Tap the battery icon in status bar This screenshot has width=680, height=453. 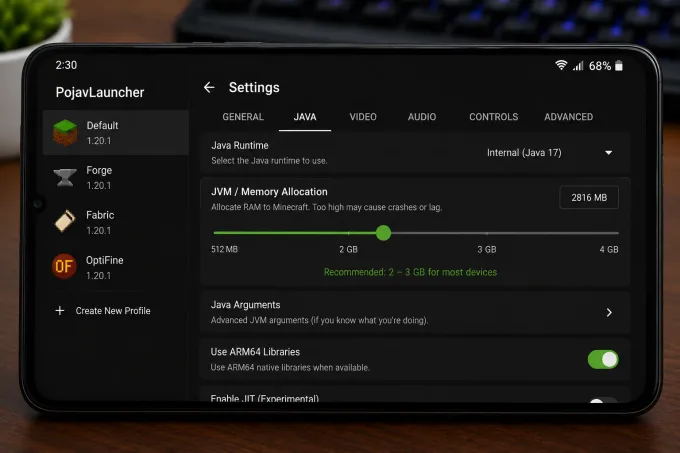pyautogui.click(x=619, y=66)
